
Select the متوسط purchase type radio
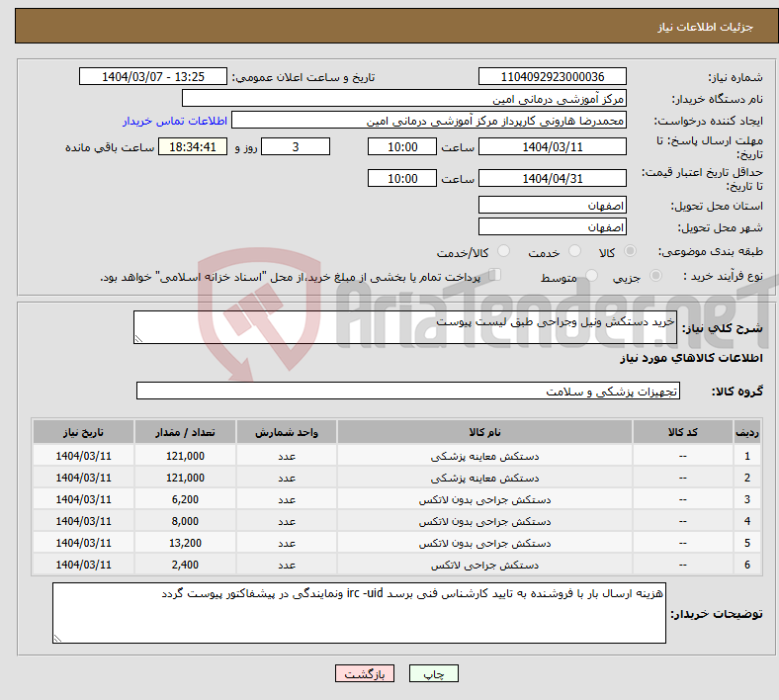(x=591, y=276)
